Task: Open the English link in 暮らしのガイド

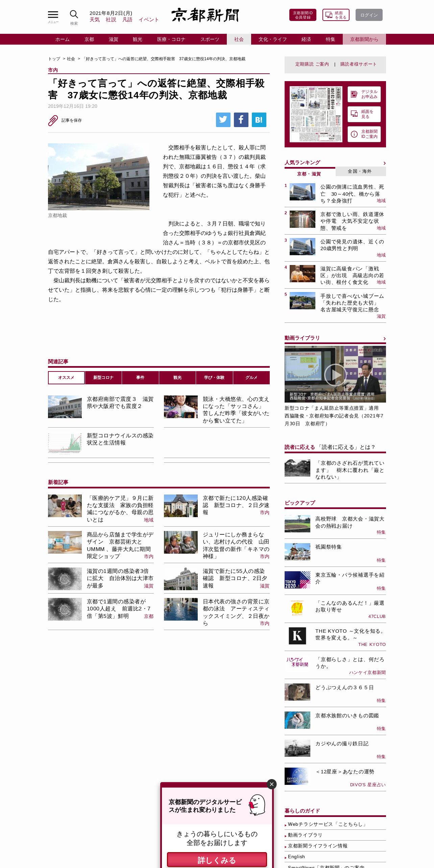Action: coord(296,857)
